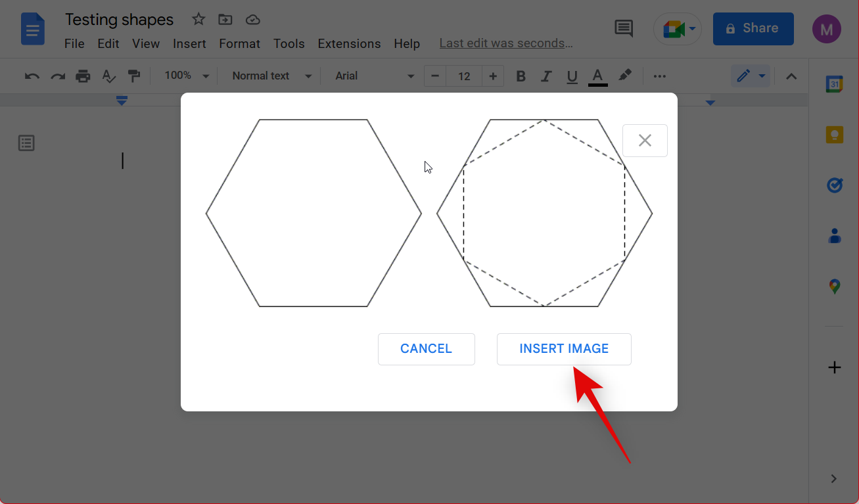This screenshot has width=859, height=504.
Task: Open the Insert menu
Action: point(190,44)
